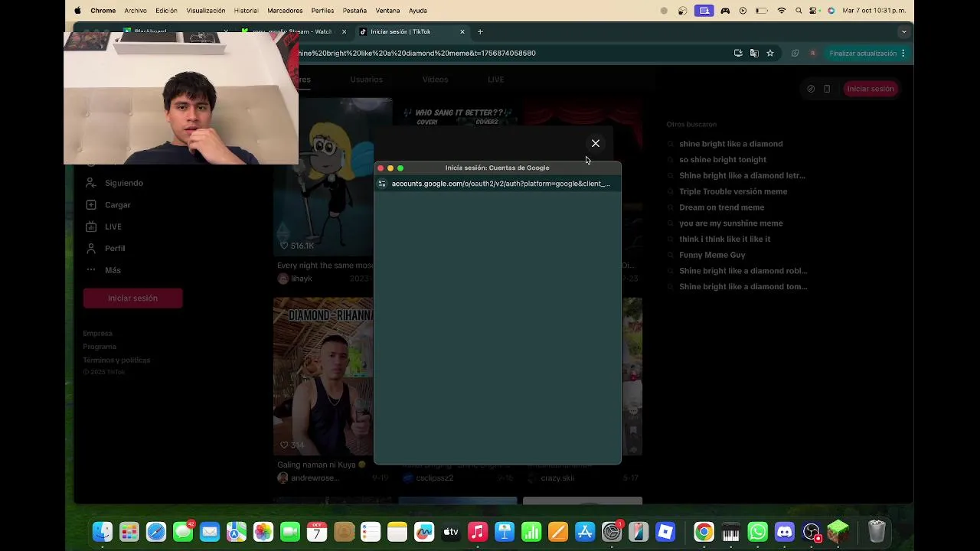Open Ventana menu
The height and width of the screenshot is (551, 980).
pyautogui.click(x=387, y=11)
